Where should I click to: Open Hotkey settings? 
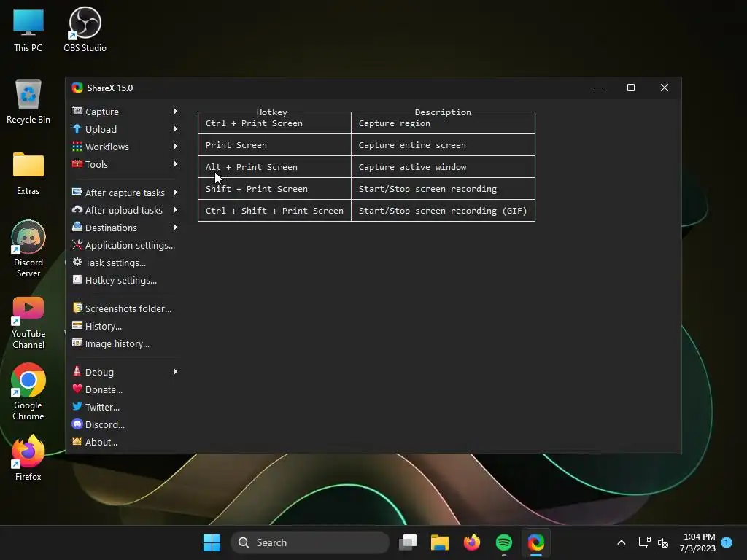125,281
